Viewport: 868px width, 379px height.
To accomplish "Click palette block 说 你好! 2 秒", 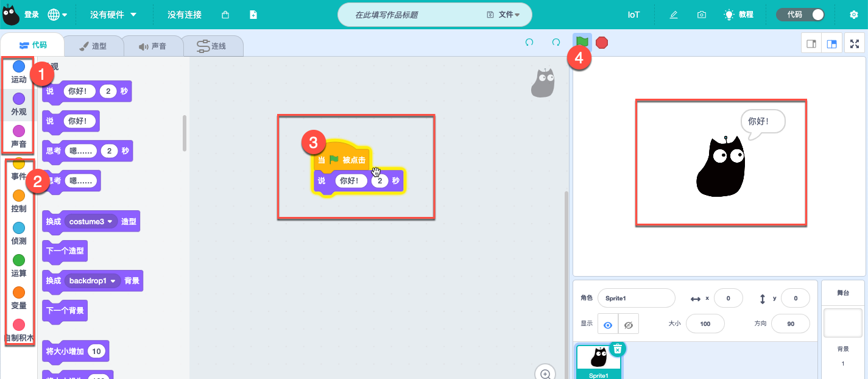I will pyautogui.click(x=86, y=92).
